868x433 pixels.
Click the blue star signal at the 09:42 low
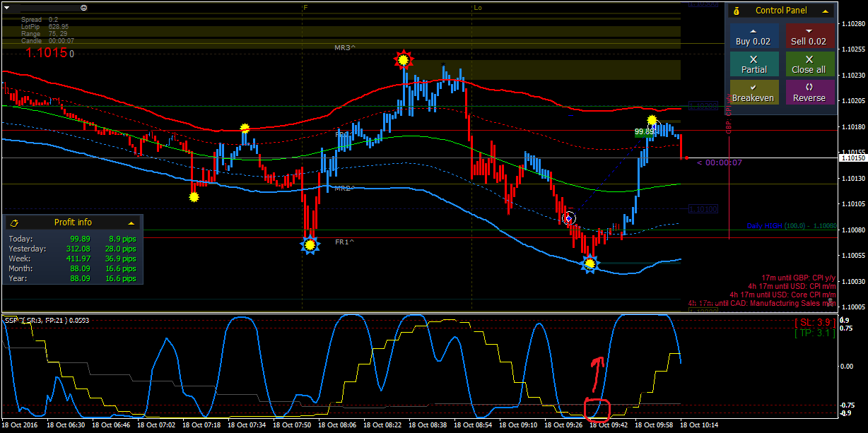click(x=590, y=263)
